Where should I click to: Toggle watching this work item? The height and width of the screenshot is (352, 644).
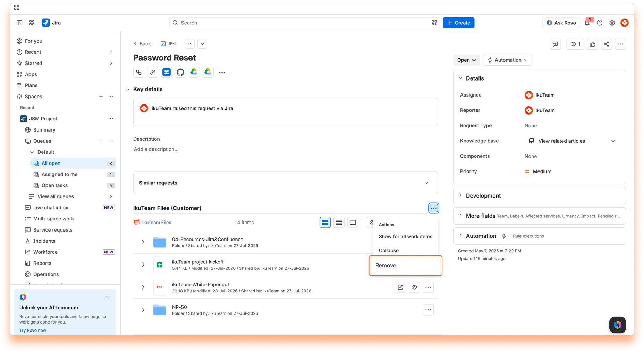575,44
